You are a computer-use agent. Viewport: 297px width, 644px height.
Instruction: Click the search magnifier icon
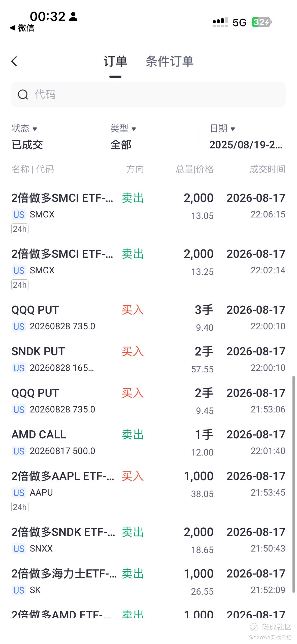pos(23,94)
